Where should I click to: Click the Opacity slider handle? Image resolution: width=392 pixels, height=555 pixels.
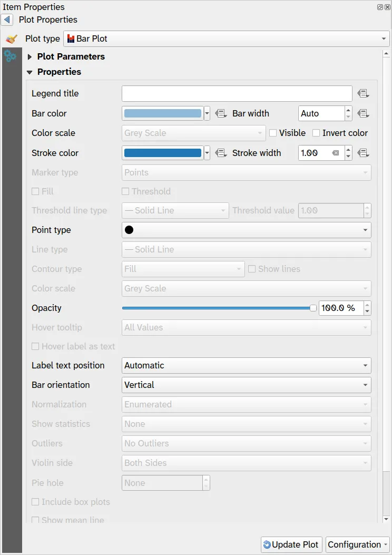click(x=313, y=308)
